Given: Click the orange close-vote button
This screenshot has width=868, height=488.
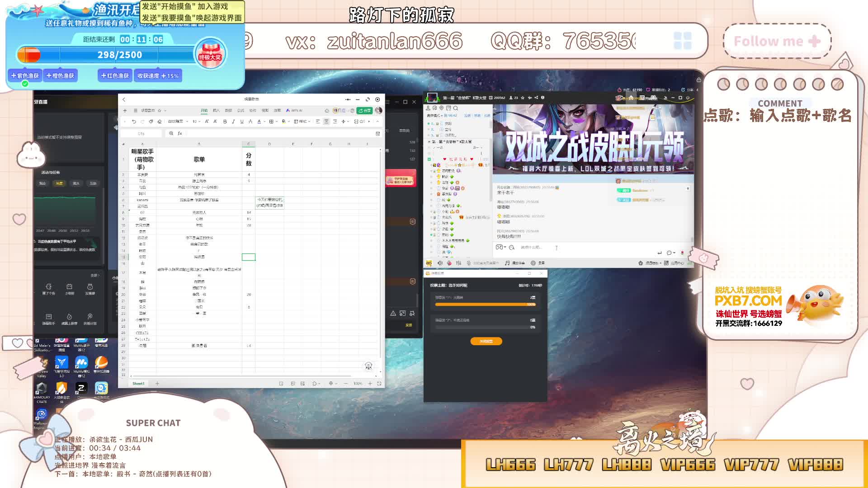Looking at the screenshot, I should click(486, 342).
